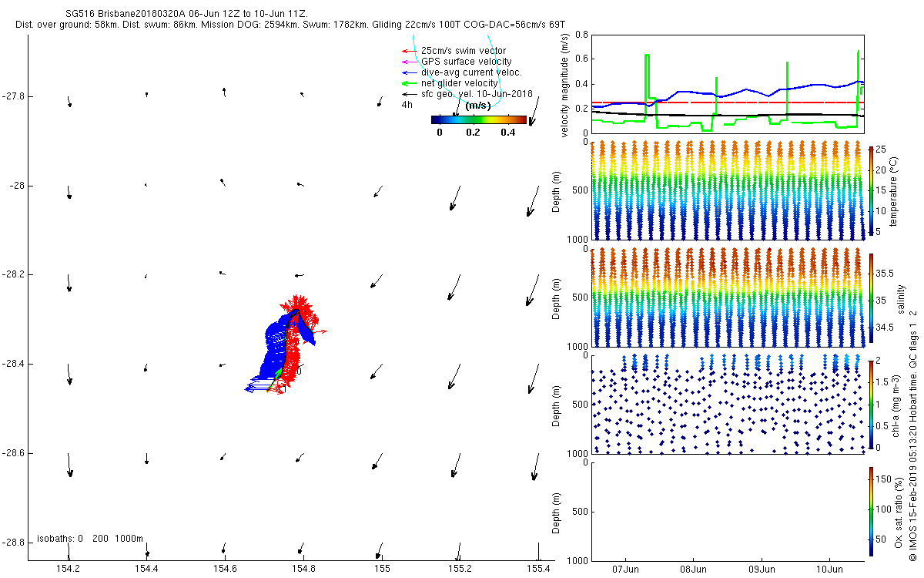Click the blue dive-avg current legend arrow
This screenshot has height=578, width=924.
point(407,72)
